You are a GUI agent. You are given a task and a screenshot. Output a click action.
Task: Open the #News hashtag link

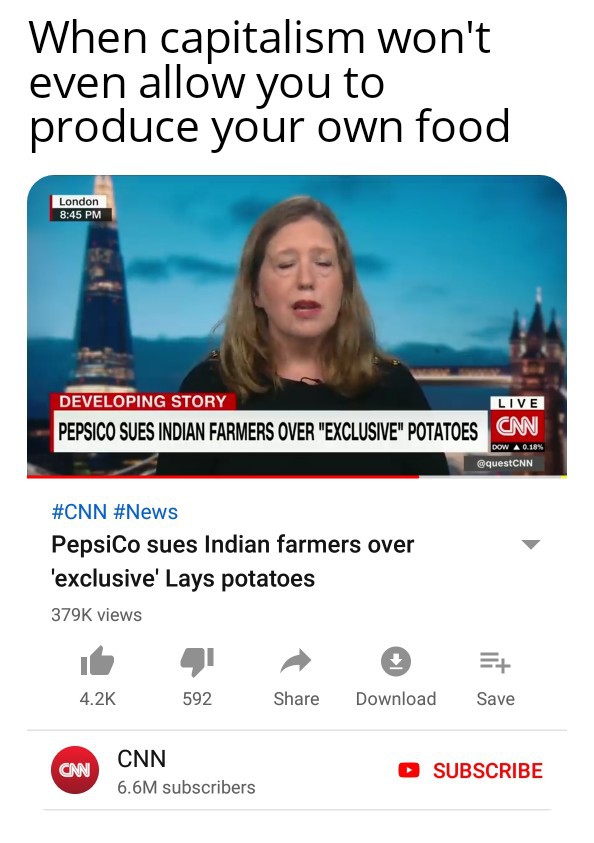pos(146,512)
